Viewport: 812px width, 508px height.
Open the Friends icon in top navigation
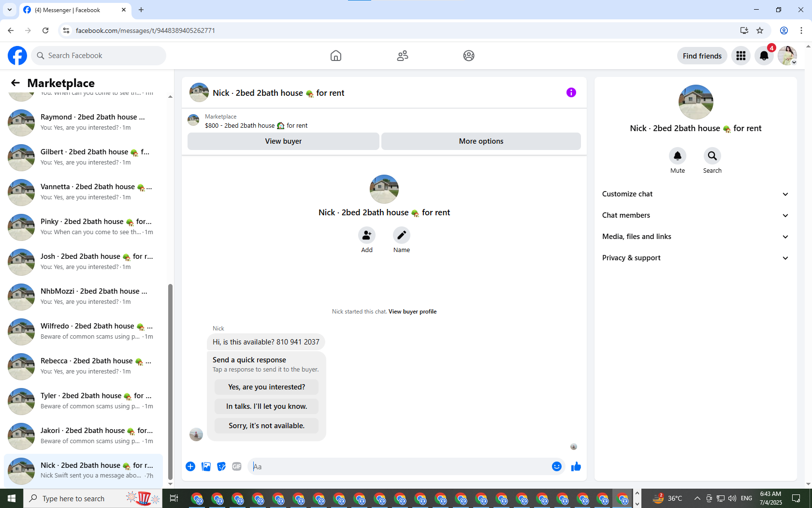point(403,56)
